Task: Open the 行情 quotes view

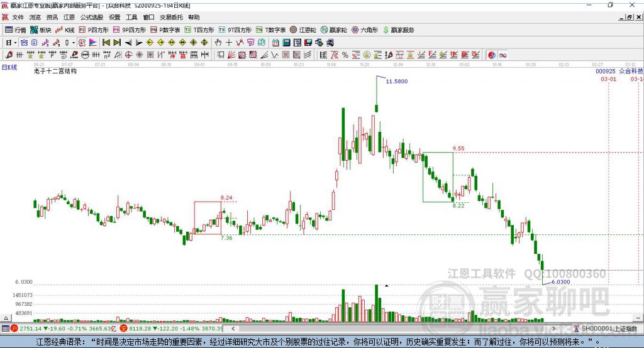Action: pyautogui.click(x=16, y=30)
